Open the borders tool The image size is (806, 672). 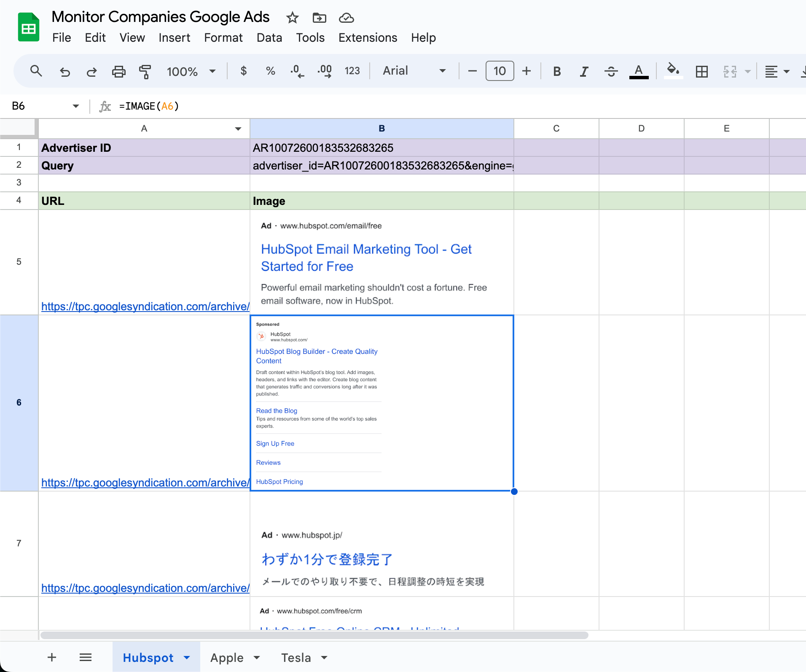pos(701,71)
